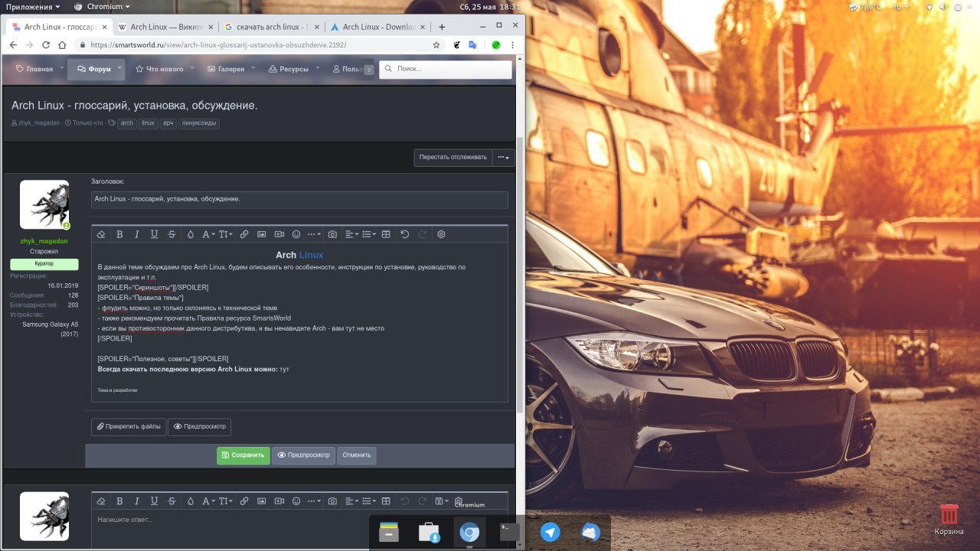Click redo in the post editor toolbar
The height and width of the screenshot is (551, 980).
tap(422, 234)
